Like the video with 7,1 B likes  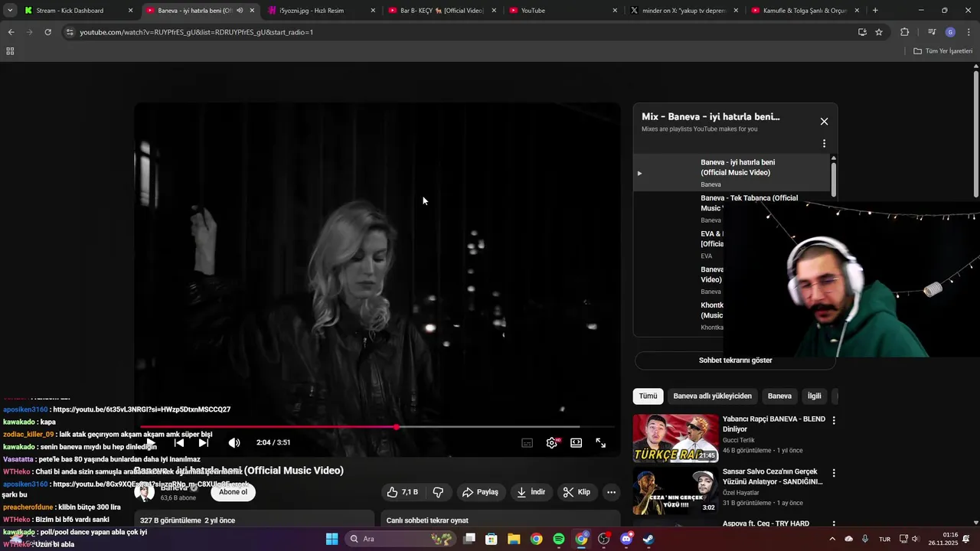403,492
